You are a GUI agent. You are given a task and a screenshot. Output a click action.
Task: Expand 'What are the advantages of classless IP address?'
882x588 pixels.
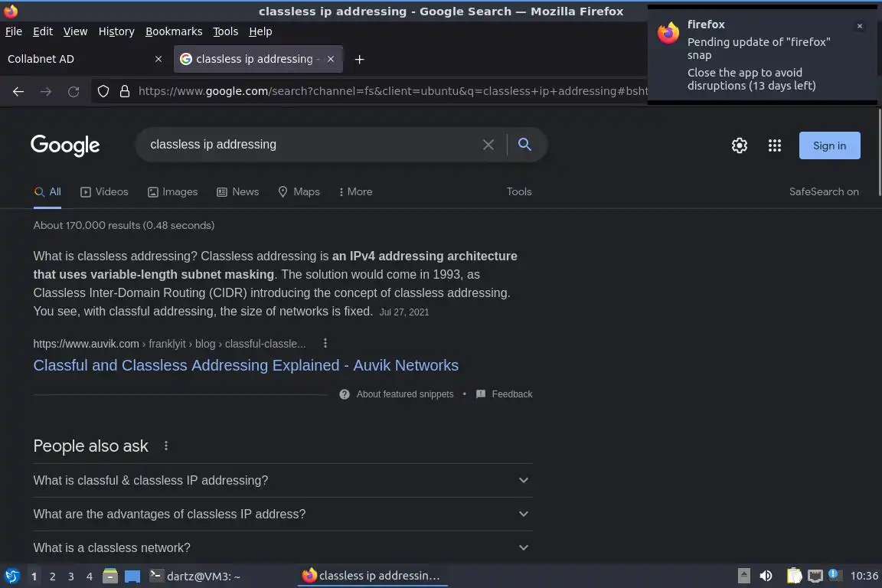283,514
